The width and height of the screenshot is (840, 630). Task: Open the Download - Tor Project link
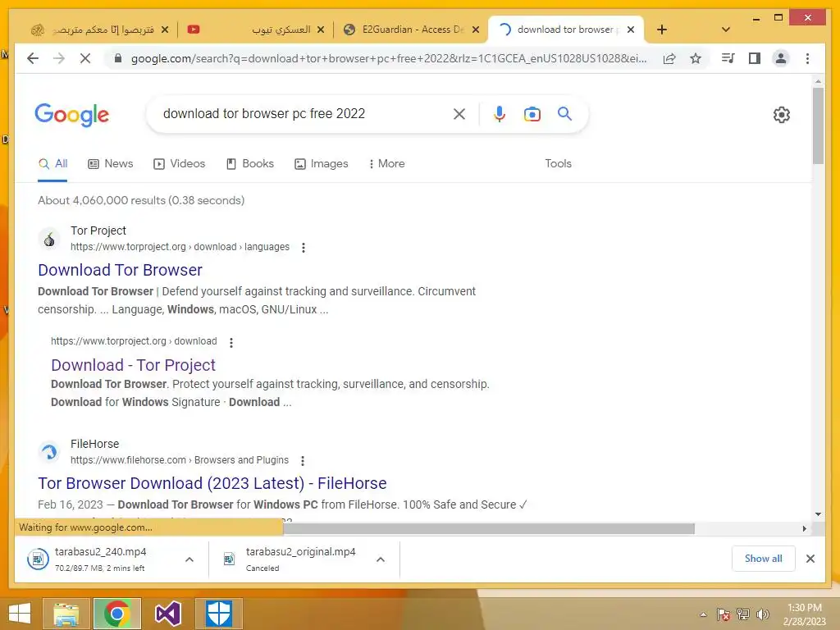pyautogui.click(x=133, y=365)
